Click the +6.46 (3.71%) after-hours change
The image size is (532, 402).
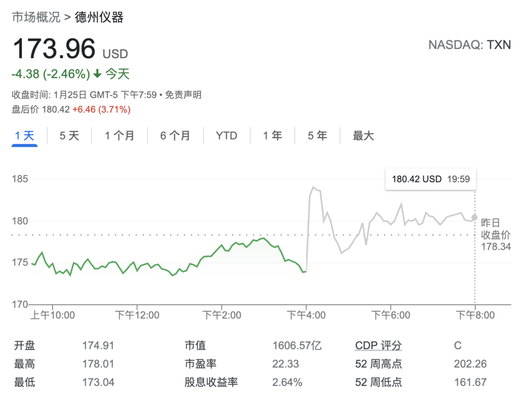[102, 109]
